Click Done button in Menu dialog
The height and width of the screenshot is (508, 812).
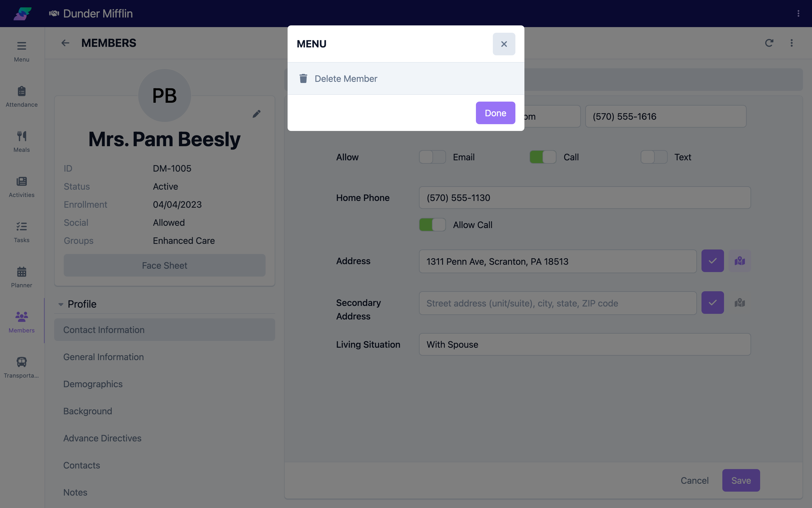click(495, 113)
